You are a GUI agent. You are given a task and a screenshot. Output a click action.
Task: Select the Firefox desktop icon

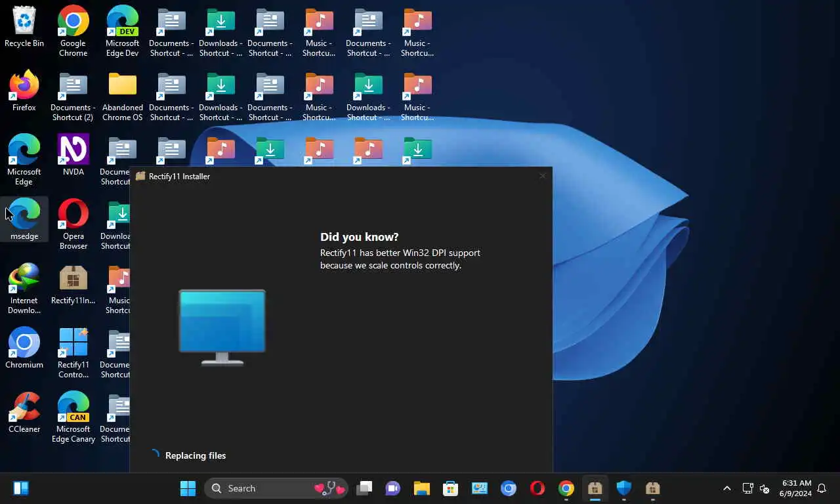click(x=24, y=92)
